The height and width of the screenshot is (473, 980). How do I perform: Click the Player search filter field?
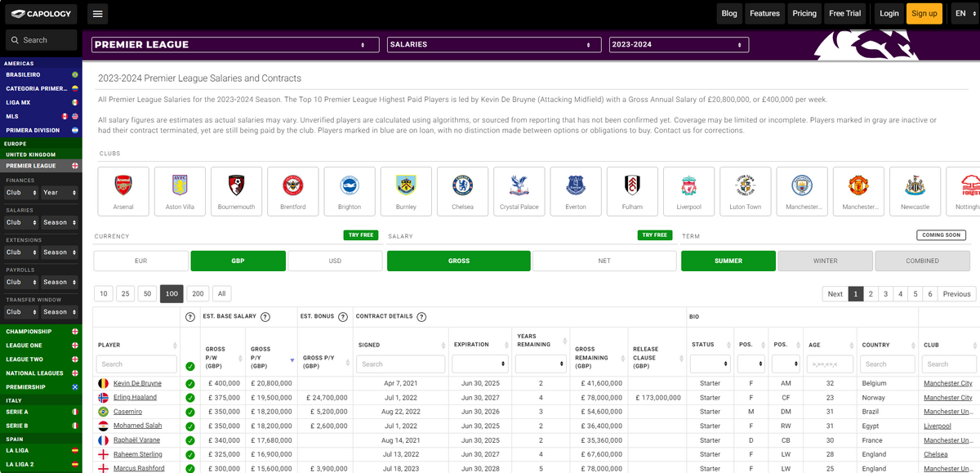[x=137, y=364]
